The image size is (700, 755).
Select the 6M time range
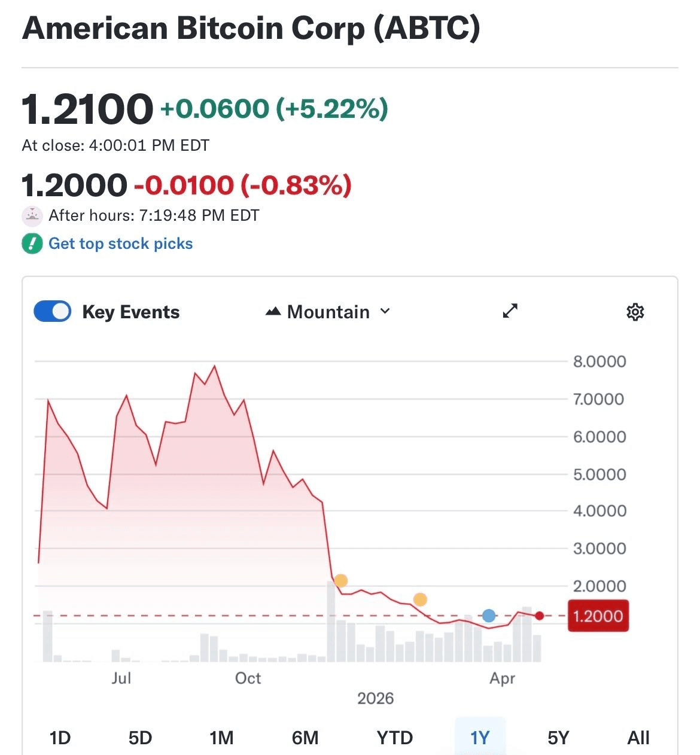click(x=305, y=738)
